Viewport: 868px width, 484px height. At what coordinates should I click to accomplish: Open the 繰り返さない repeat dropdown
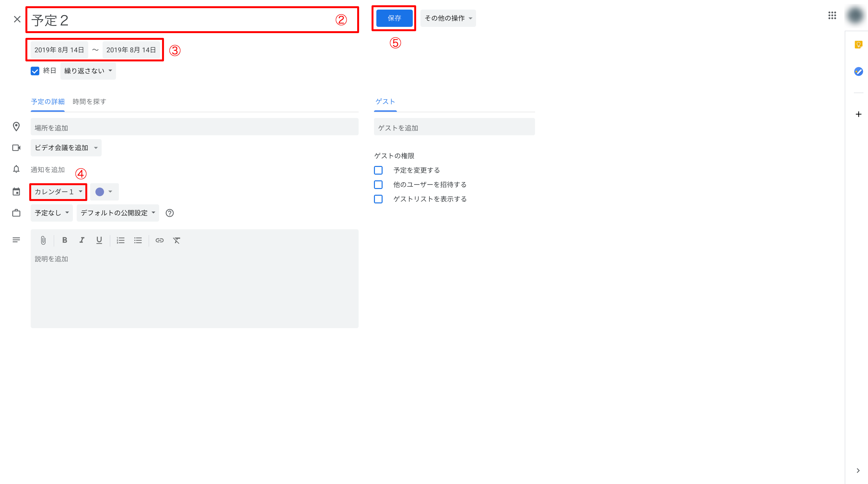(88, 71)
